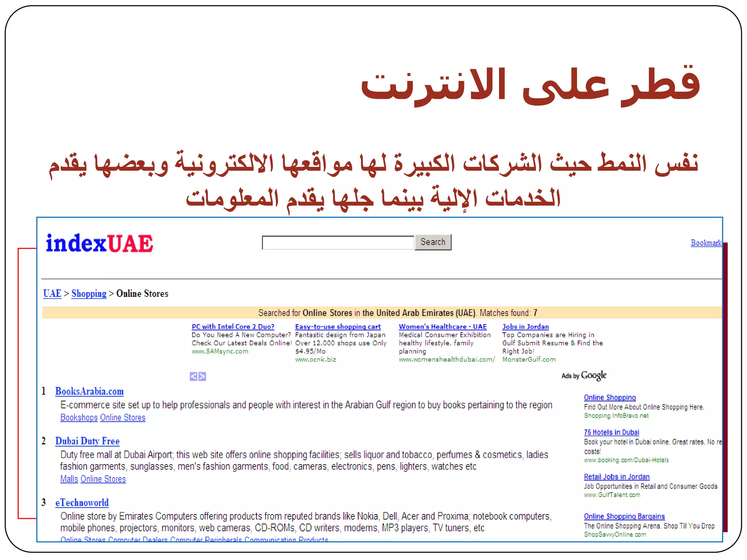Click 'Matches found: 7' text

[508, 313]
